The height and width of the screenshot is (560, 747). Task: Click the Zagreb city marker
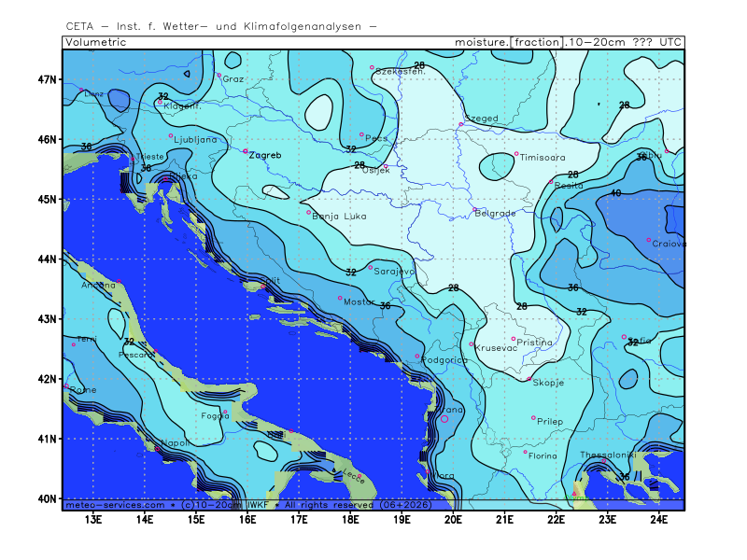246,151
